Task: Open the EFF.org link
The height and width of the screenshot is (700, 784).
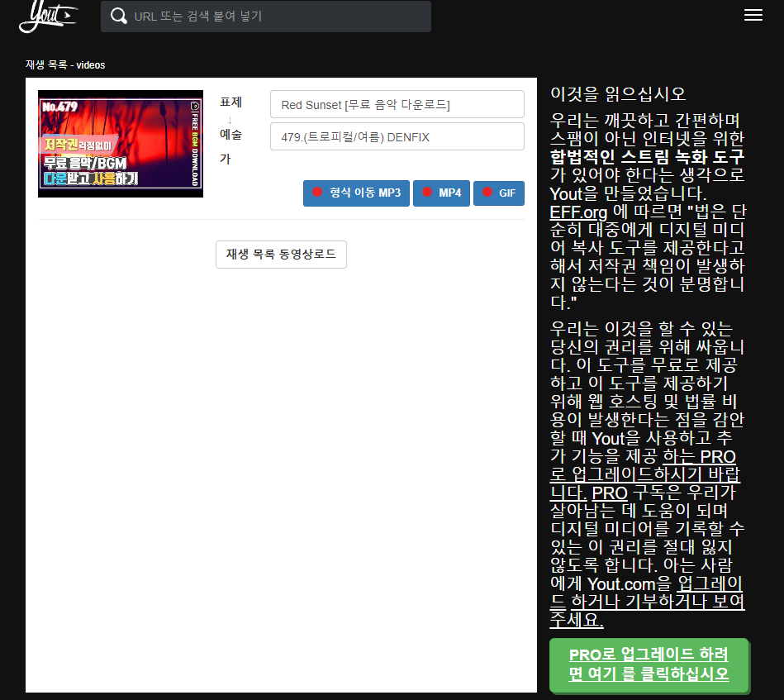Action: (578, 212)
